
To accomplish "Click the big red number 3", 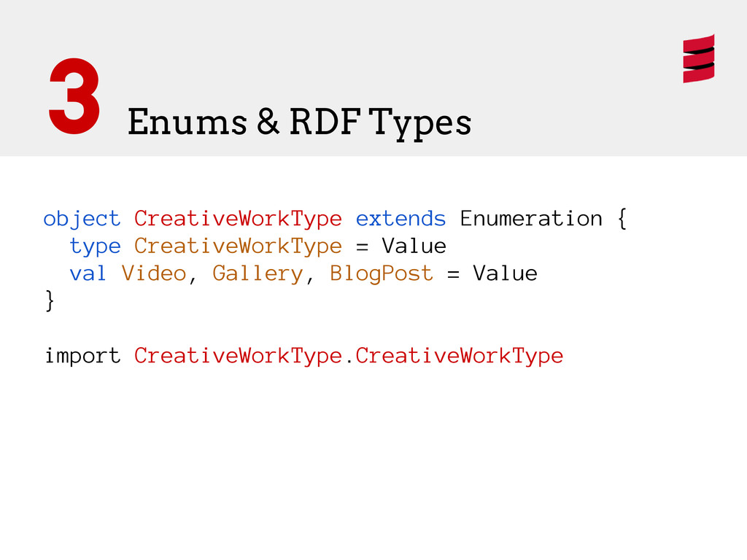I will click(74, 96).
